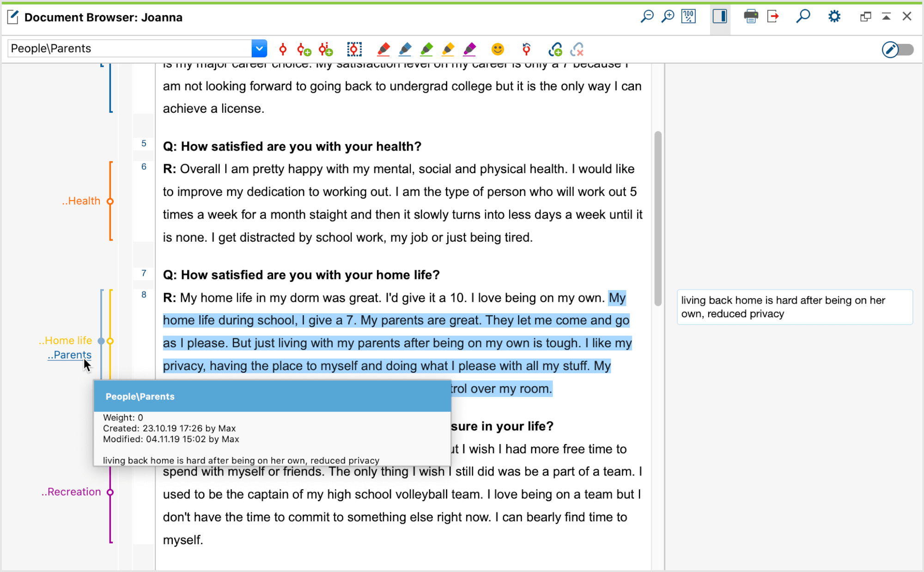The width and height of the screenshot is (924, 572).
Task: Code selection with the quick-list code icon
Action: click(283, 49)
